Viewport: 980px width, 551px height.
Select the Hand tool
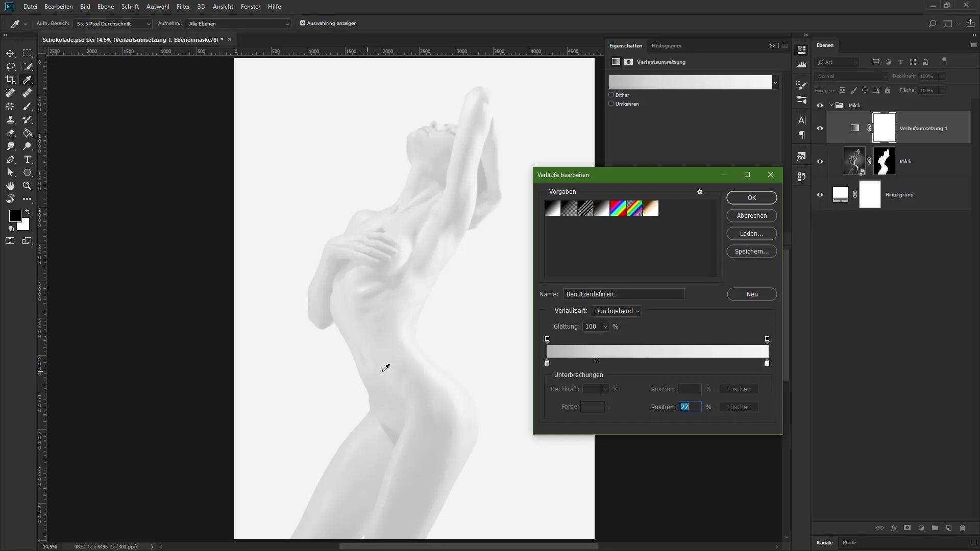pyautogui.click(x=10, y=186)
